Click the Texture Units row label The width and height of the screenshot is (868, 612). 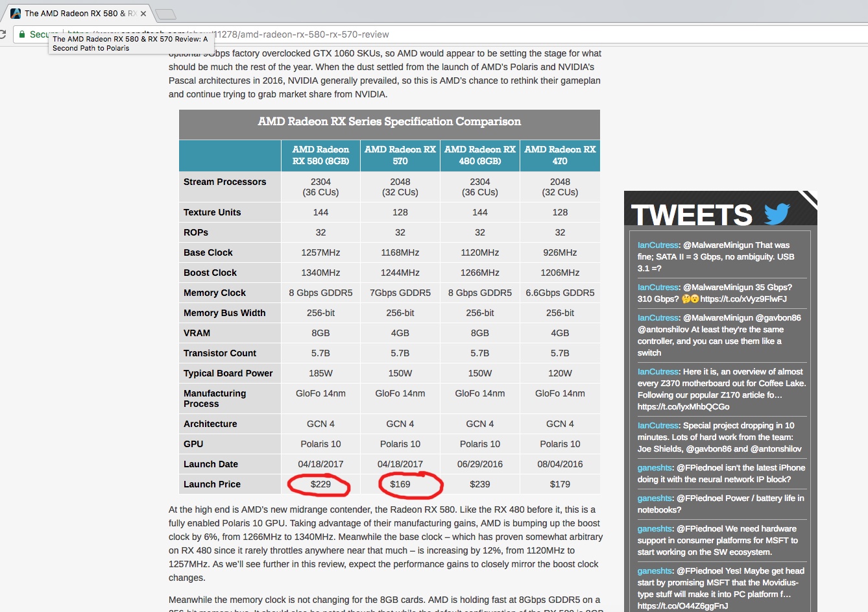(212, 212)
